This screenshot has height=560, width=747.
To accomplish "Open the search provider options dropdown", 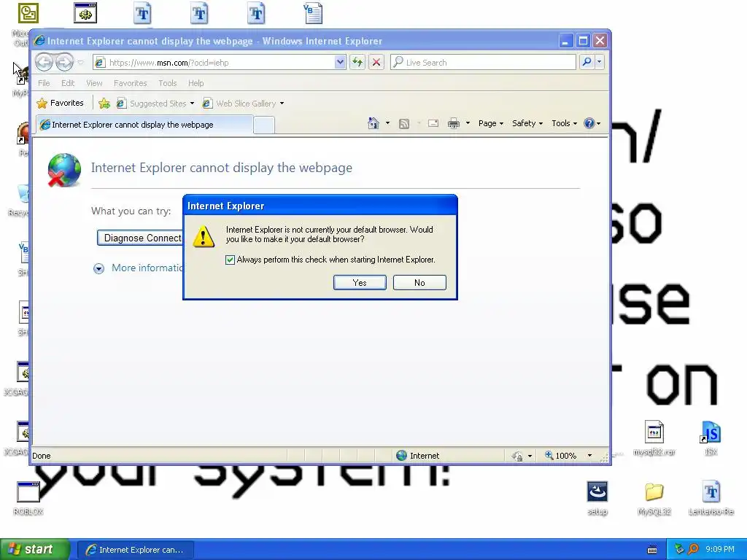I will [x=600, y=62].
